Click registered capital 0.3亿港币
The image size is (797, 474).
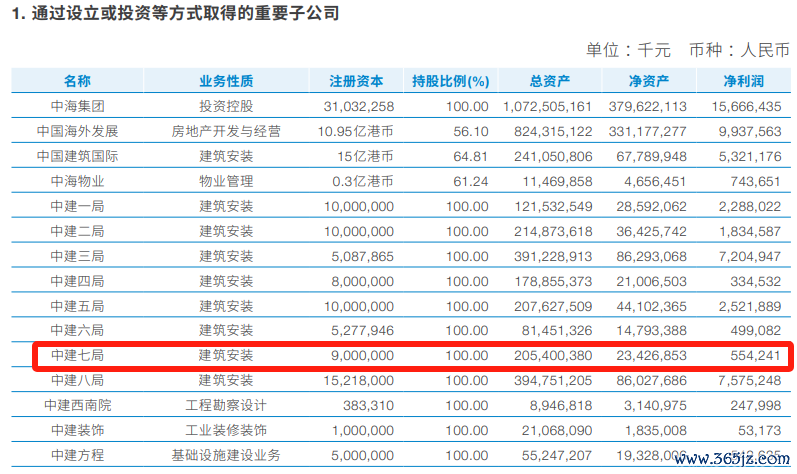pyautogui.click(x=362, y=181)
